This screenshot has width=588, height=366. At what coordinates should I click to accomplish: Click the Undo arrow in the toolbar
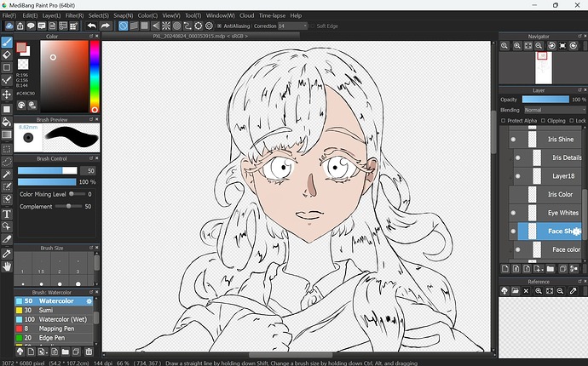click(91, 26)
